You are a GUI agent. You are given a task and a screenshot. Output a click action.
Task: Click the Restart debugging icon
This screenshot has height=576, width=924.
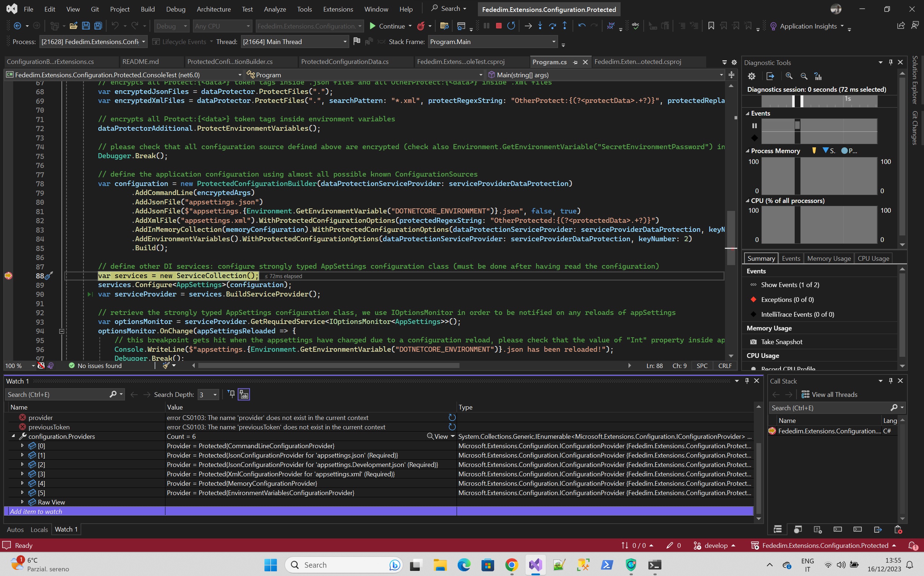(x=511, y=26)
